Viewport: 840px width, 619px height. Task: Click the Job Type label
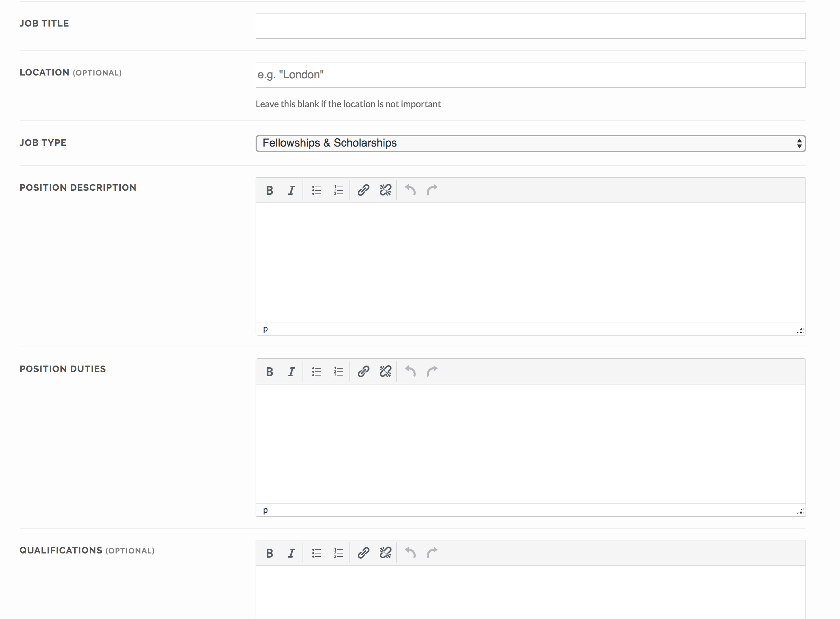coord(43,143)
